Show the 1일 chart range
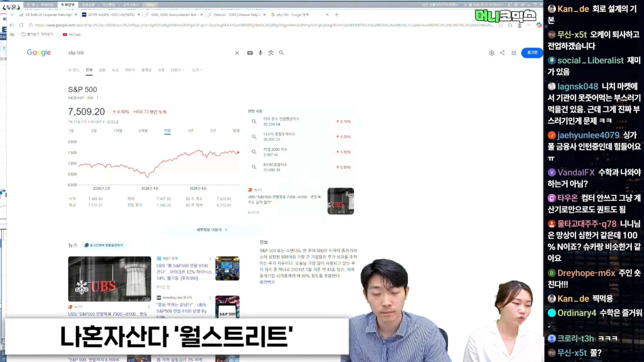644x362 pixels. click(x=71, y=131)
